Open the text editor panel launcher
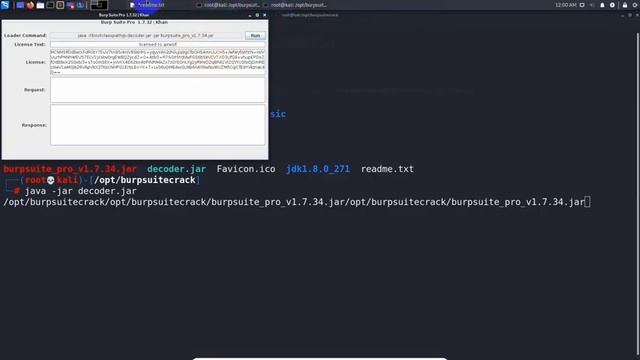 coord(60,5)
